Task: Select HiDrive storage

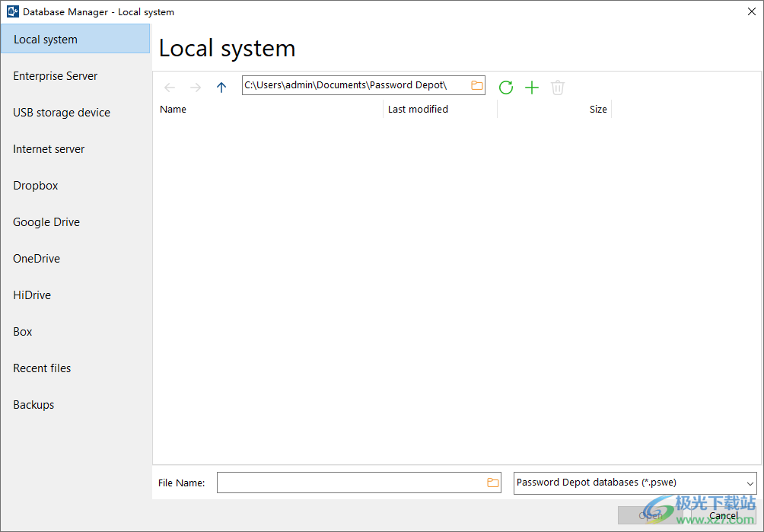Action: 75,295
